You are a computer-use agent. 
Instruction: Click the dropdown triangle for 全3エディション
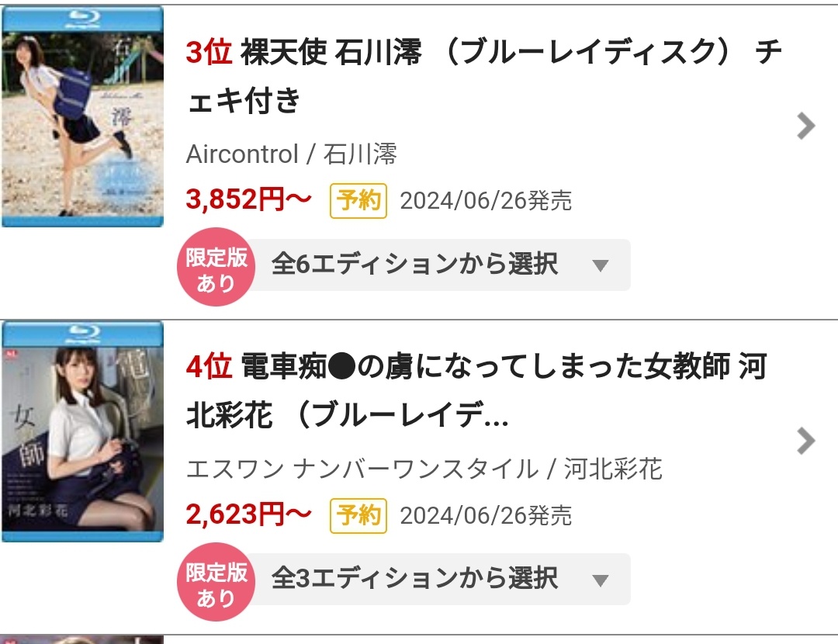pyautogui.click(x=601, y=580)
